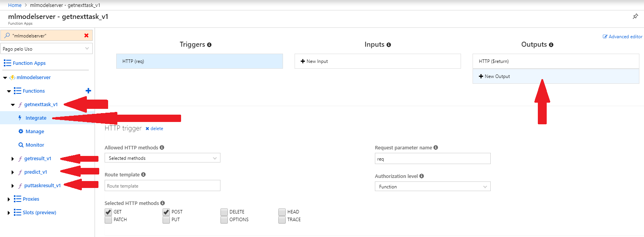Collapse the mlmodelserver tree node
Image resolution: width=644 pixels, height=237 pixels.
point(5,78)
